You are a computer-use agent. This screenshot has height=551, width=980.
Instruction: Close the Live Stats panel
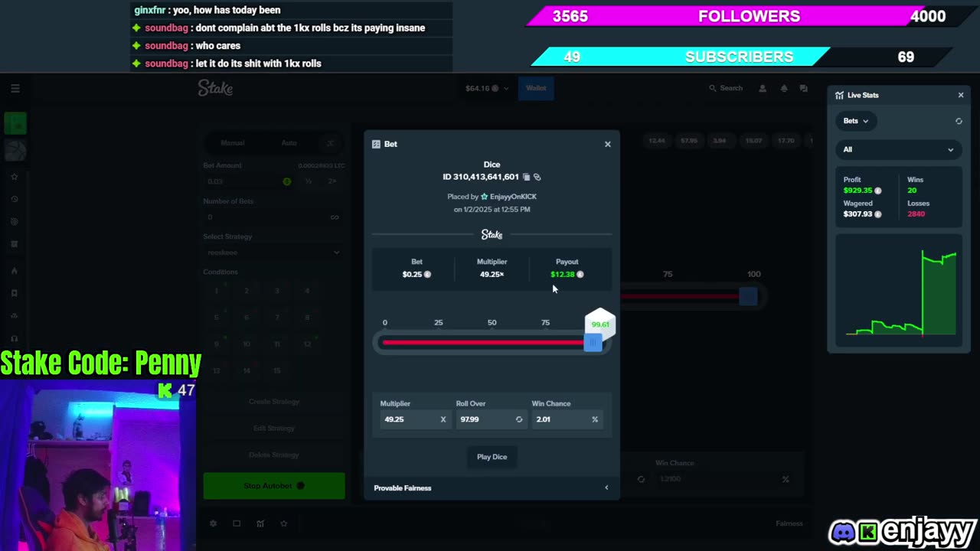point(961,95)
